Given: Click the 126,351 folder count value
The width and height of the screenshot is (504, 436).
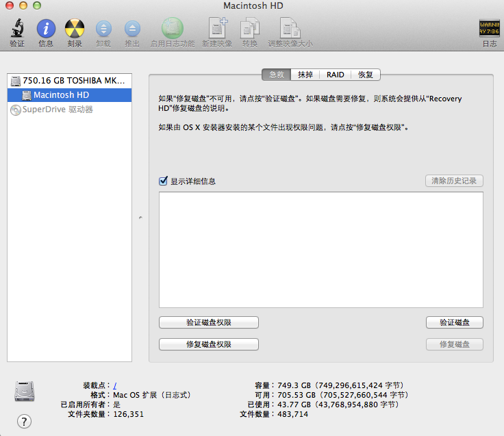Looking at the screenshot, I should click(129, 414).
